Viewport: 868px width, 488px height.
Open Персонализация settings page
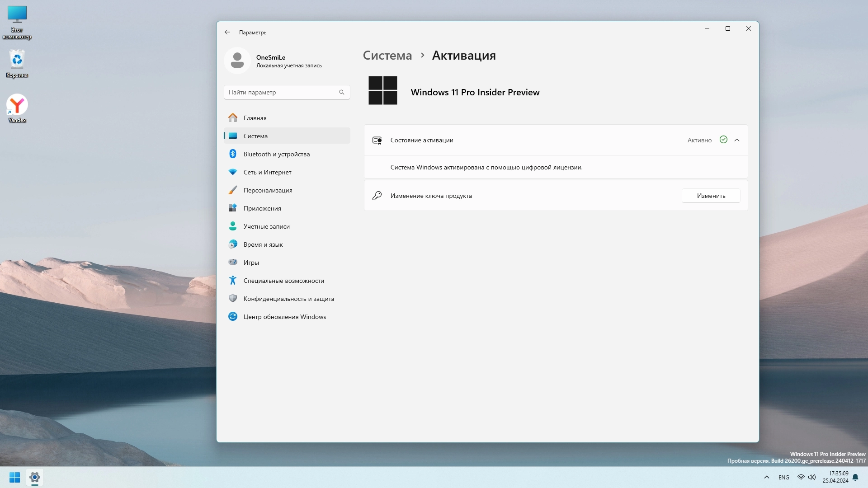tap(268, 190)
